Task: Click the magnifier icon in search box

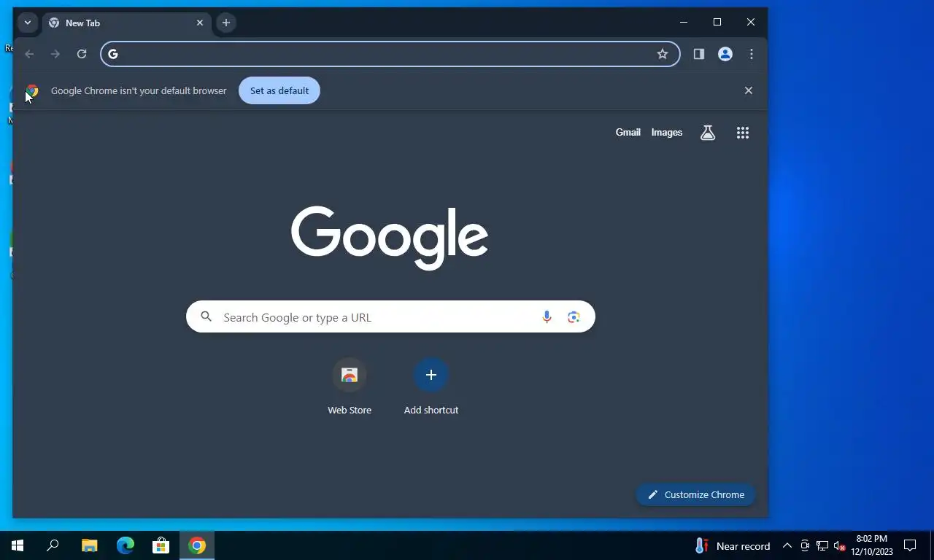Action: (x=207, y=316)
